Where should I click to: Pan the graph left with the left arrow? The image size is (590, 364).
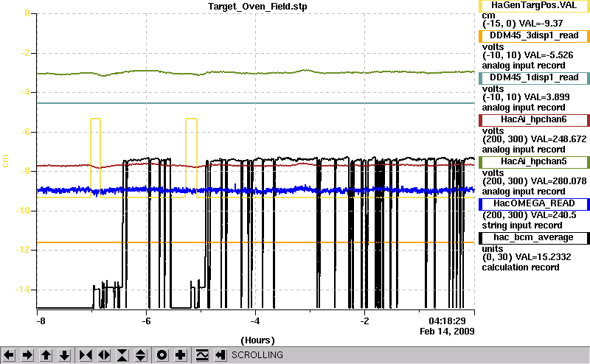[9, 355]
